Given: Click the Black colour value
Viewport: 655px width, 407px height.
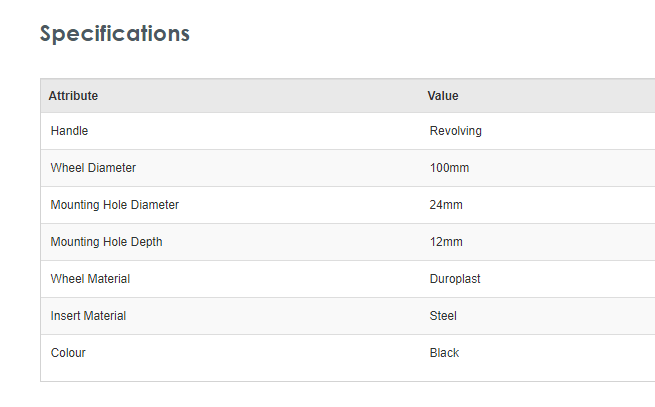Looking at the screenshot, I should [x=444, y=353].
